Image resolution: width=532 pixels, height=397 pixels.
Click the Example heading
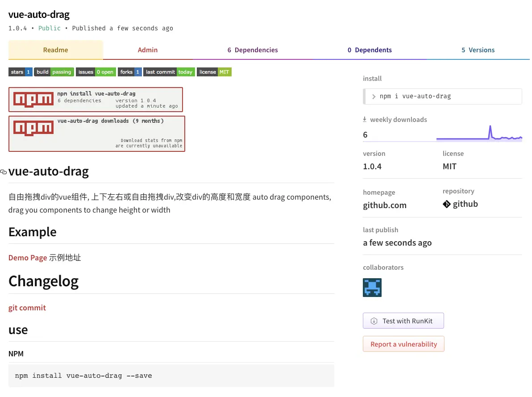(33, 232)
